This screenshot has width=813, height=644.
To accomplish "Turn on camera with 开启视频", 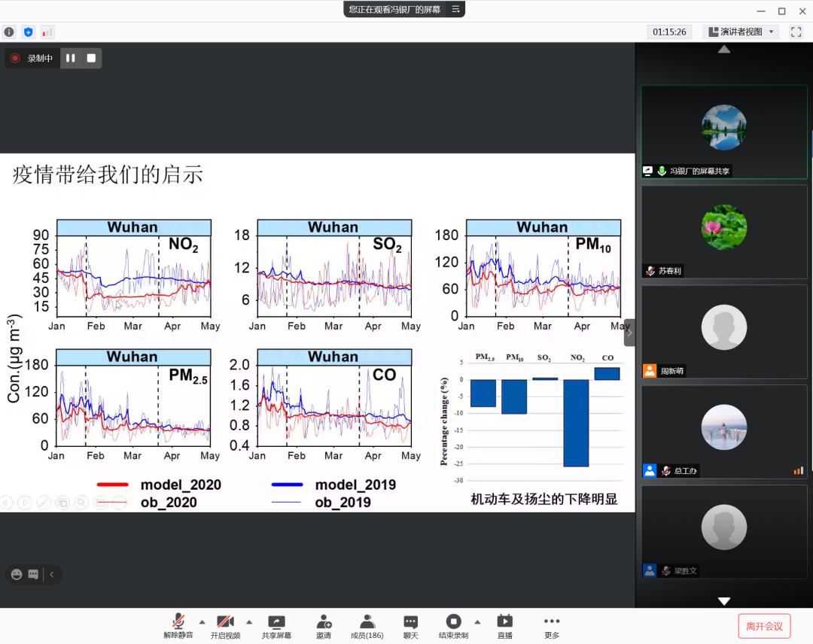I will pyautogui.click(x=225, y=626).
